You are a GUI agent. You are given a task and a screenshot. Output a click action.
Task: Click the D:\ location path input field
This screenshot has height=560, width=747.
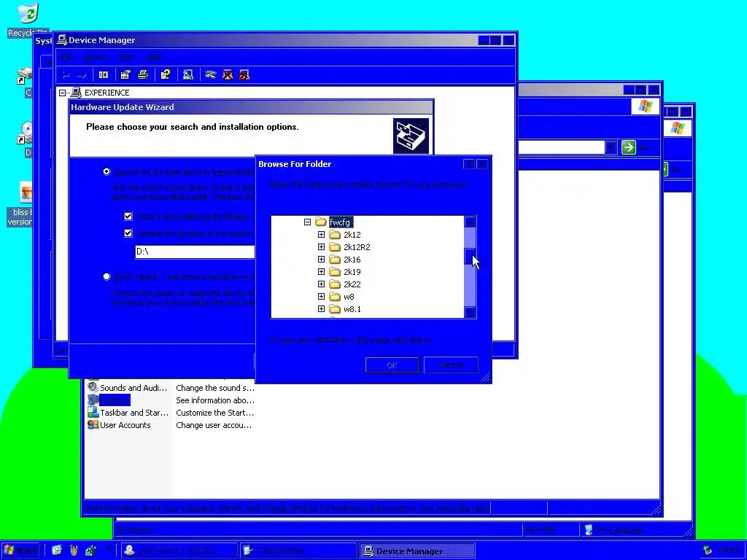point(196,252)
